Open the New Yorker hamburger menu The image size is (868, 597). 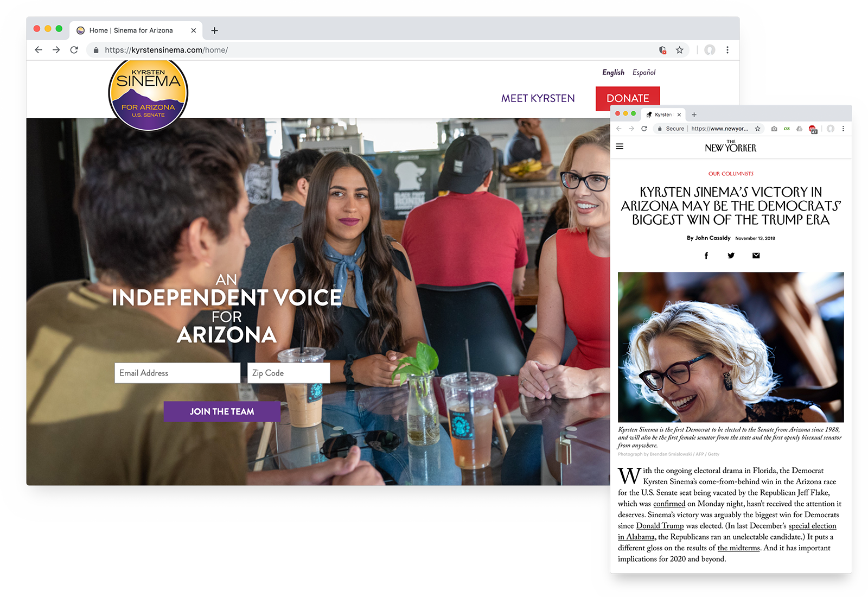[620, 147]
